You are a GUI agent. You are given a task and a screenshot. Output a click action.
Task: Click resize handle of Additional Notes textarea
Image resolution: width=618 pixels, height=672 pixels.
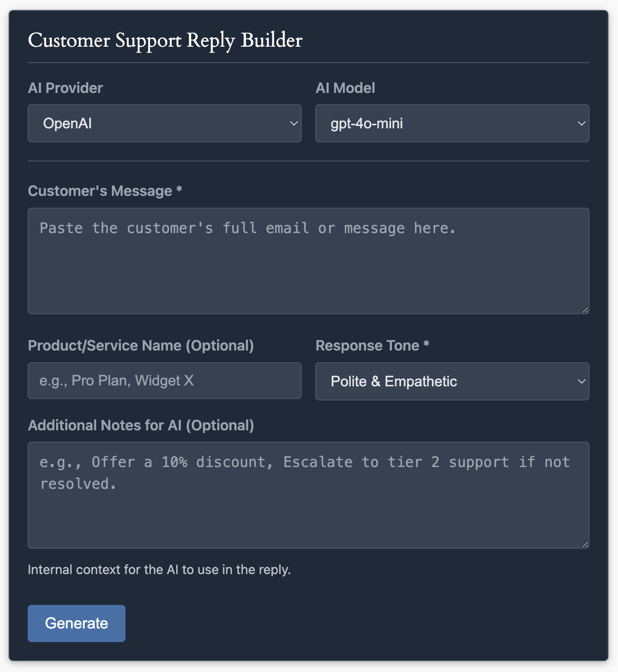pyautogui.click(x=585, y=544)
